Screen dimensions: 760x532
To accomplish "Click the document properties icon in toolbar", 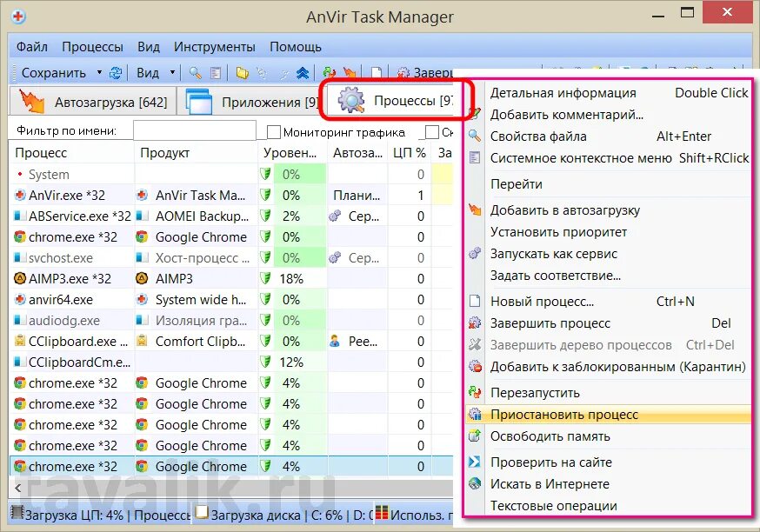I will tap(216, 73).
